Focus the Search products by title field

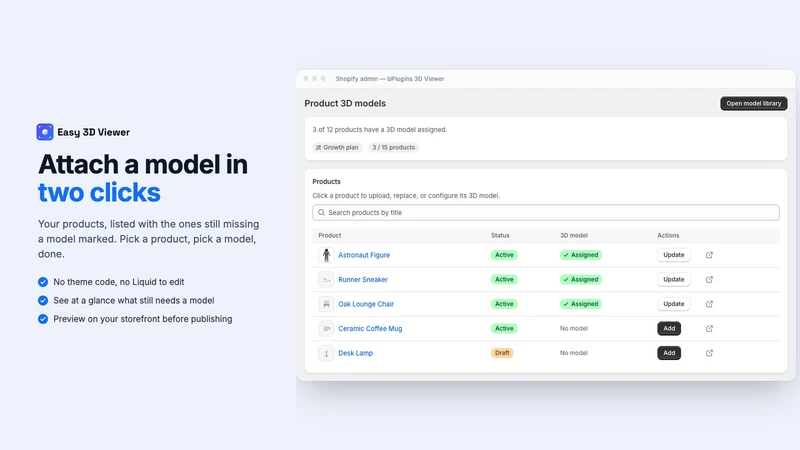point(545,213)
